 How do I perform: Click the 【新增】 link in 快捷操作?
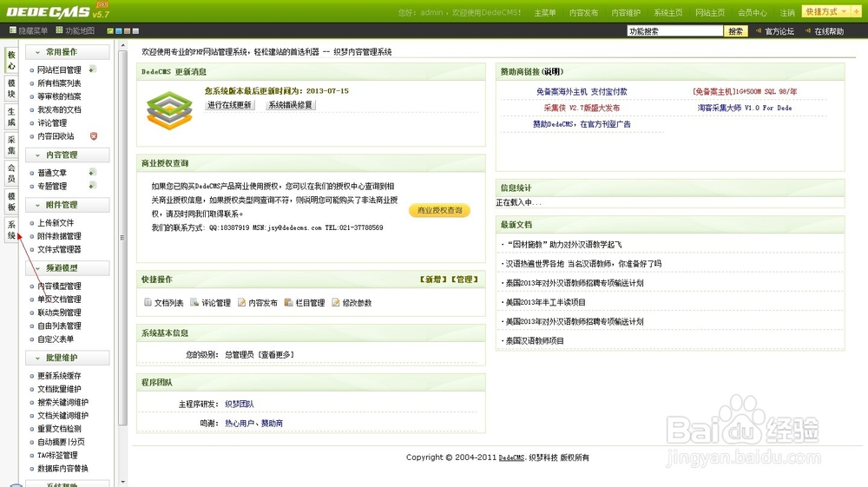coord(433,280)
